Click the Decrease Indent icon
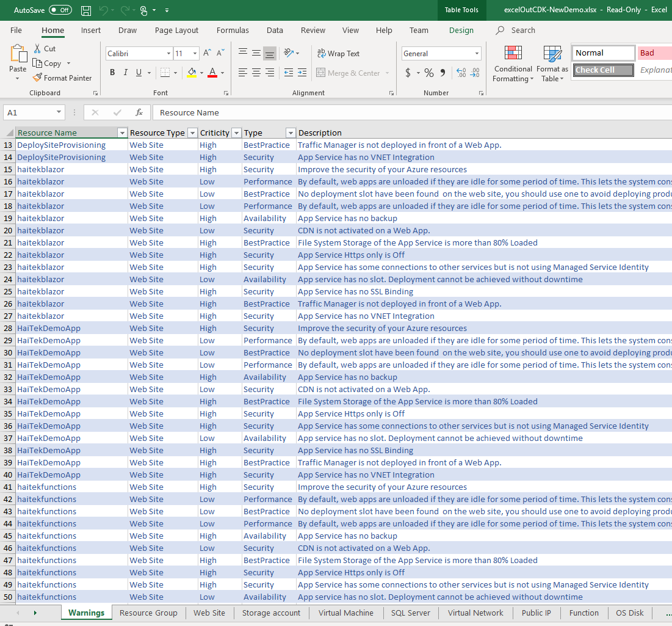 [289, 73]
